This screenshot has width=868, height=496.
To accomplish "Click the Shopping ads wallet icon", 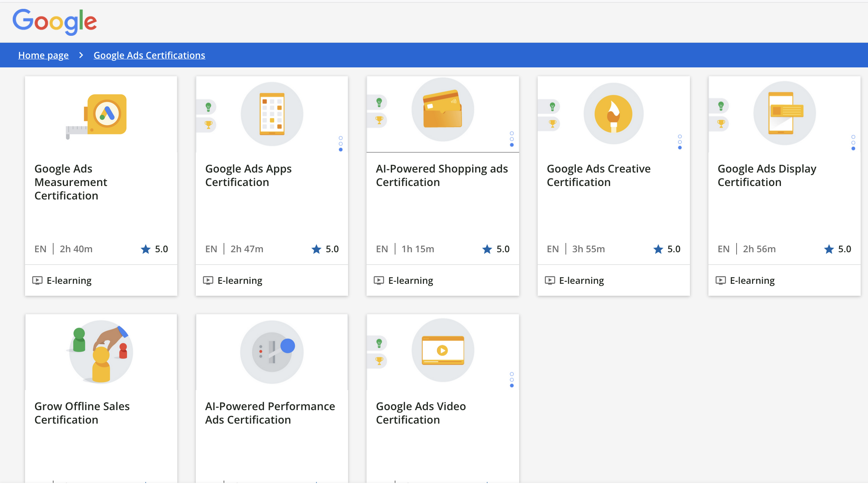I will pyautogui.click(x=442, y=110).
